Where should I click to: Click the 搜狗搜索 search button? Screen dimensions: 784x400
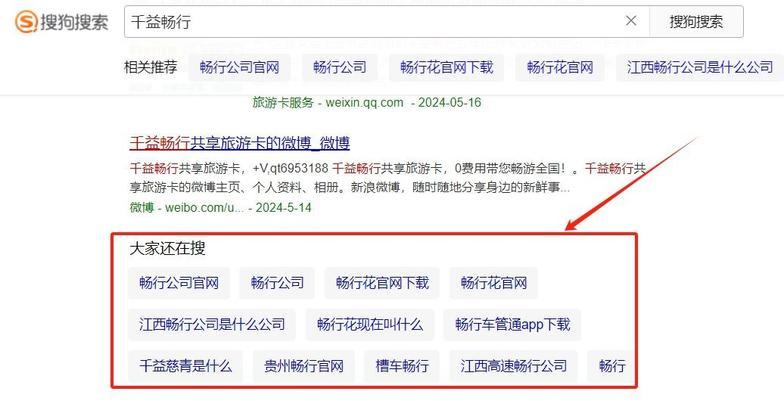pyautogui.click(x=696, y=22)
